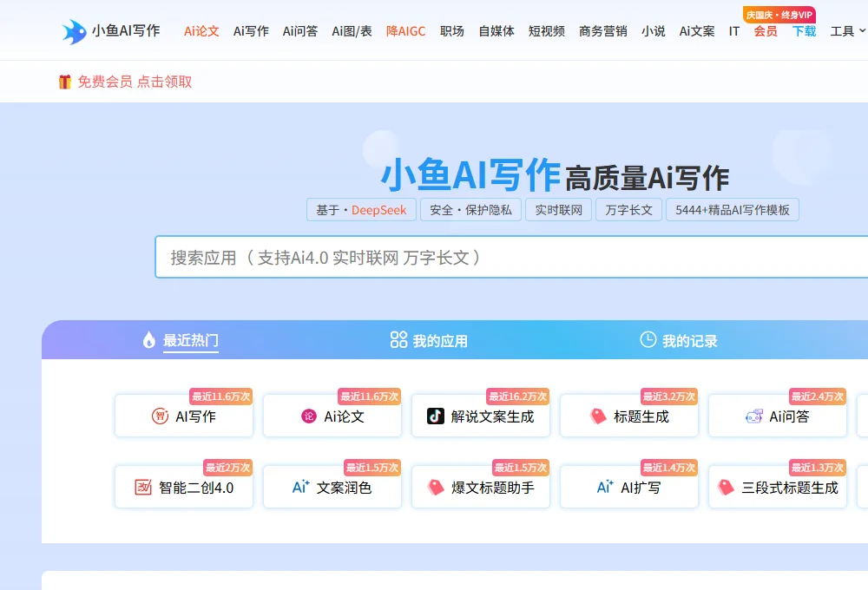
Task: Click the 智 icon on AI写作 card
Action: click(160, 416)
